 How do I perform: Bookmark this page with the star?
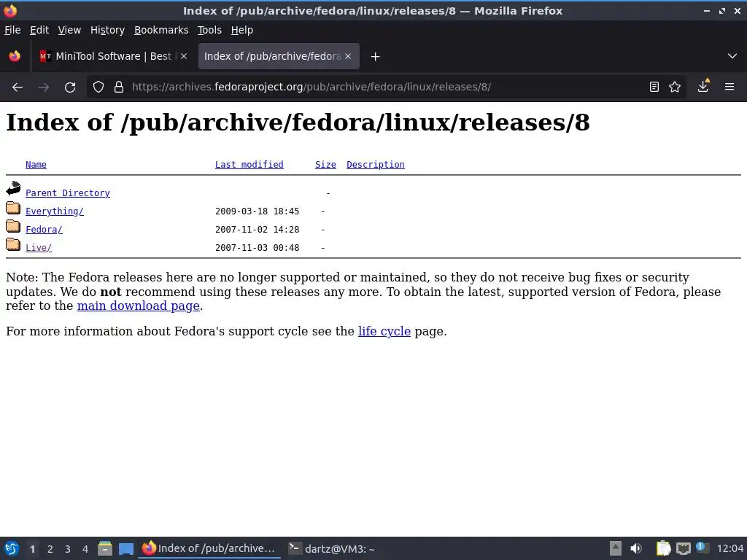click(x=675, y=87)
